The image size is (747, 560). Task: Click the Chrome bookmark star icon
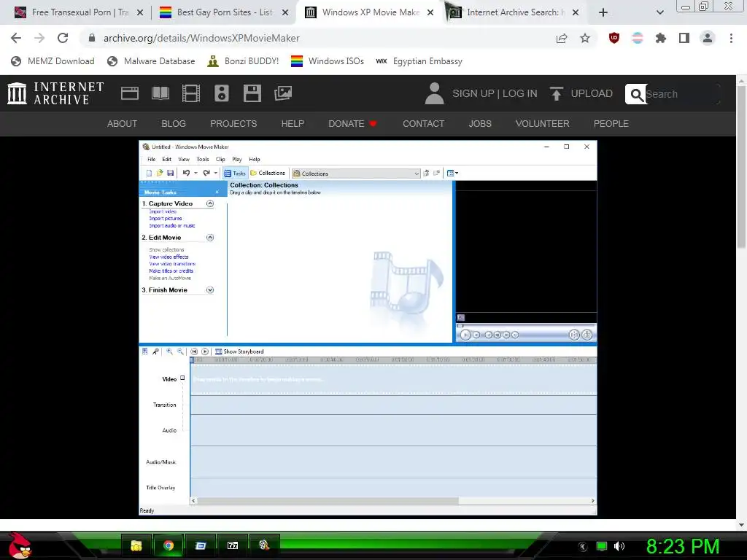tap(585, 38)
